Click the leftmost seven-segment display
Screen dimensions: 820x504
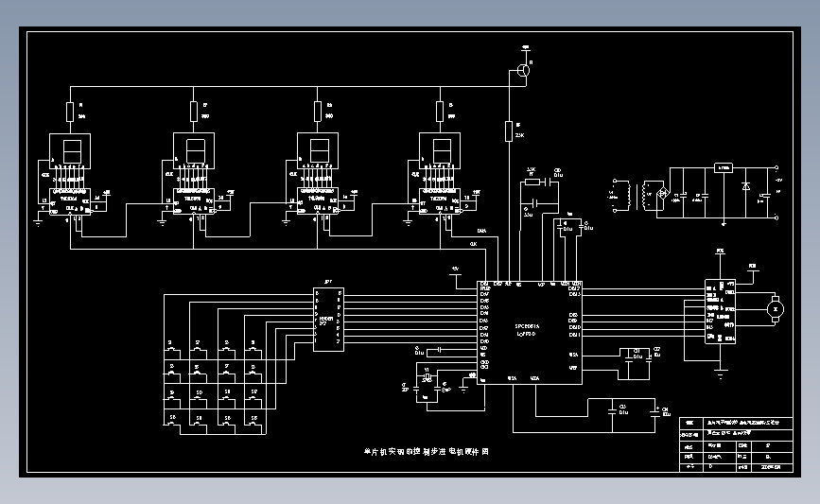(70, 151)
